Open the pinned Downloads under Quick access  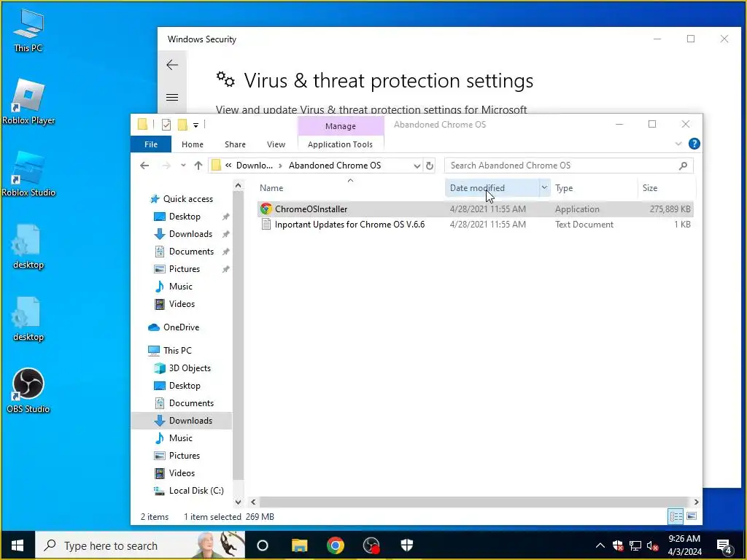pyautogui.click(x=190, y=234)
